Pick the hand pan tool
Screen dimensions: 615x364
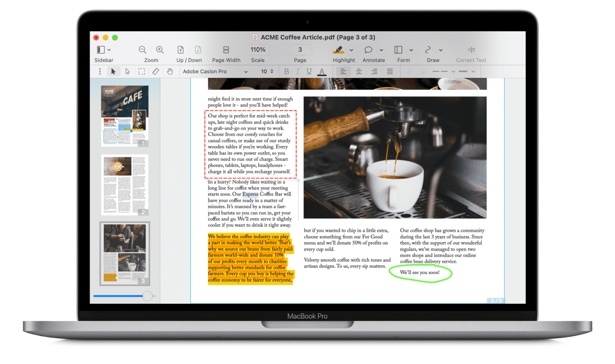click(170, 72)
